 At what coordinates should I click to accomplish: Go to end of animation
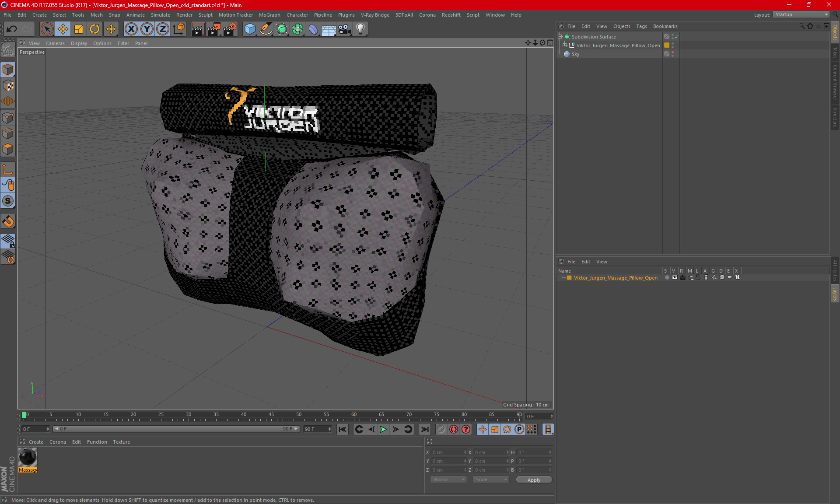tap(424, 429)
